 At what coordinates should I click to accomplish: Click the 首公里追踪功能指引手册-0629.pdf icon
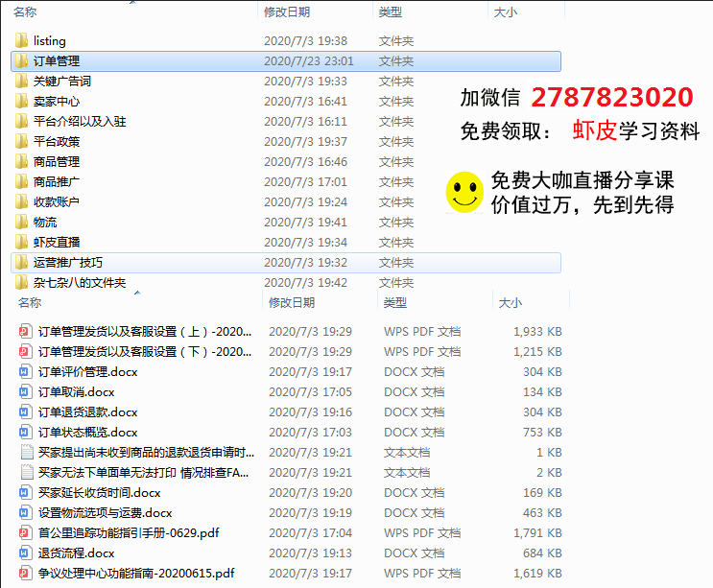(x=26, y=533)
